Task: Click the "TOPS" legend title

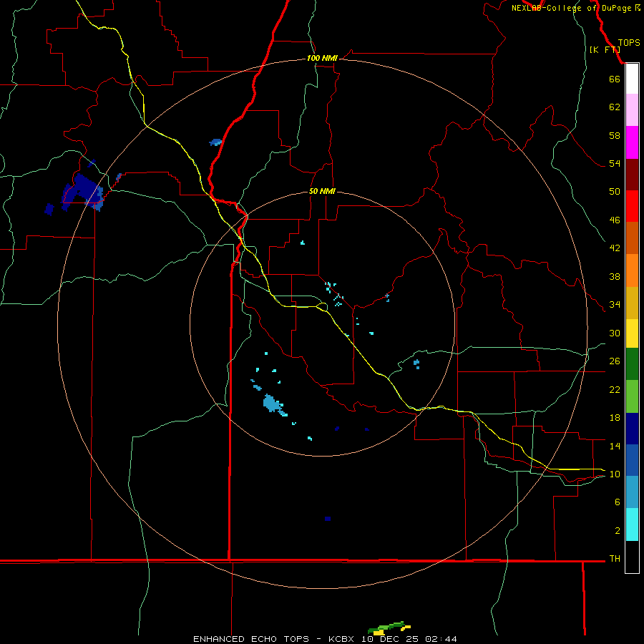Action: [629, 43]
